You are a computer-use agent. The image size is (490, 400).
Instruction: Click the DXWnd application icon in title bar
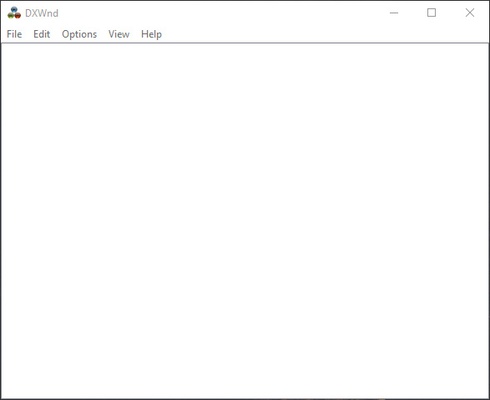pos(14,13)
